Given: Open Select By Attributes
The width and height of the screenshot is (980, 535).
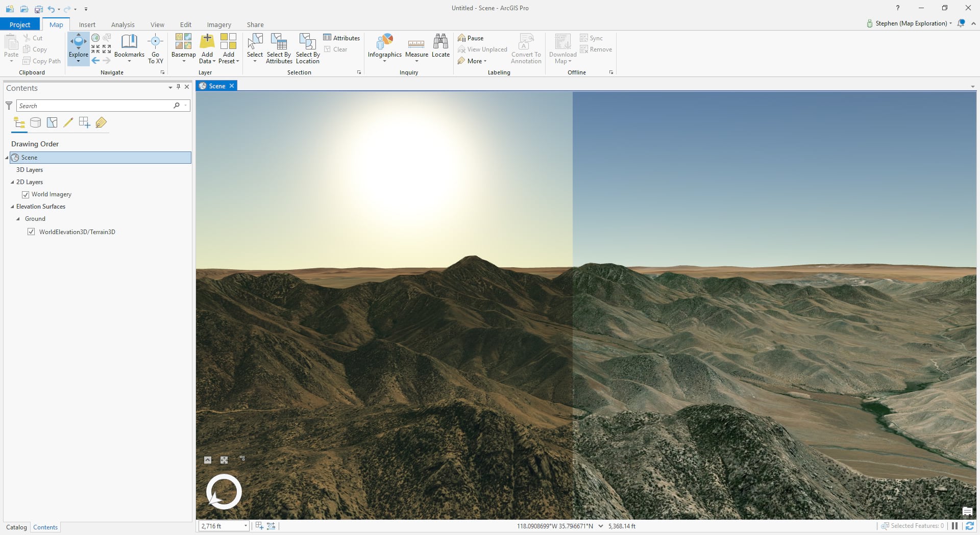Looking at the screenshot, I should [x=279, y=48].
